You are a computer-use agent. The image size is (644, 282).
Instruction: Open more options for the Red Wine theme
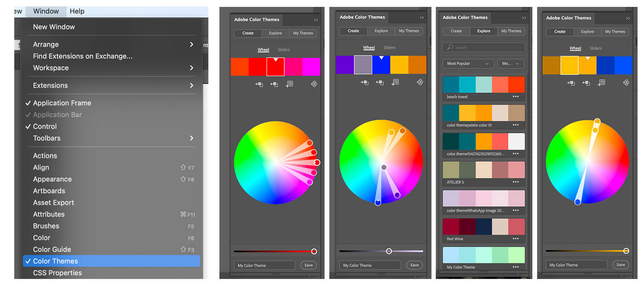coord(515,239)
